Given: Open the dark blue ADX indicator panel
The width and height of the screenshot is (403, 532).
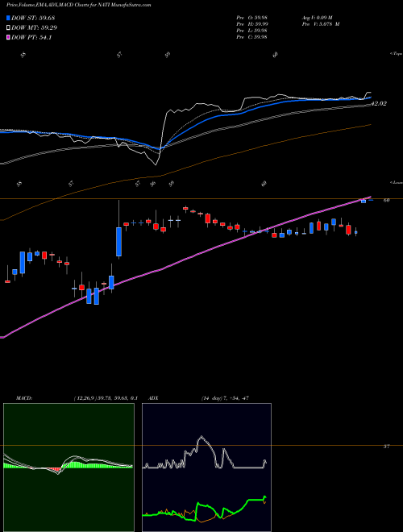Looking at the screenshot, I should coord(206,468).
